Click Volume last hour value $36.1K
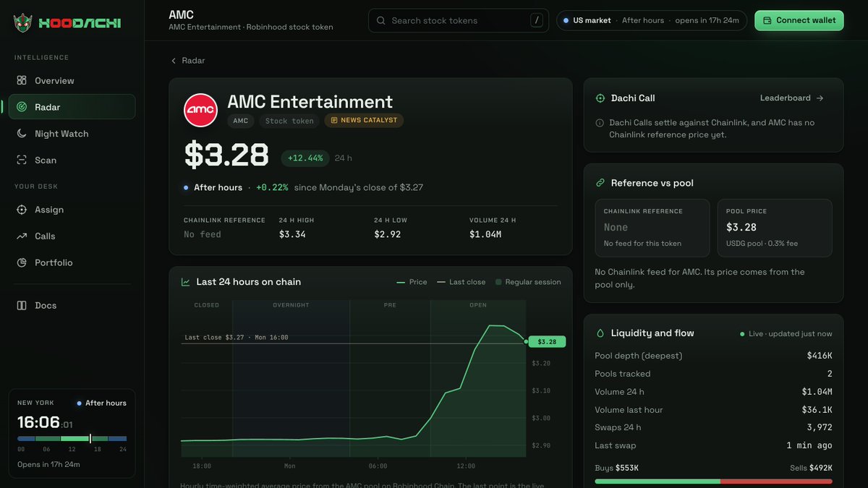Image resolution: width=868 pixels, height=488 pixels. [x=816, y=410]
